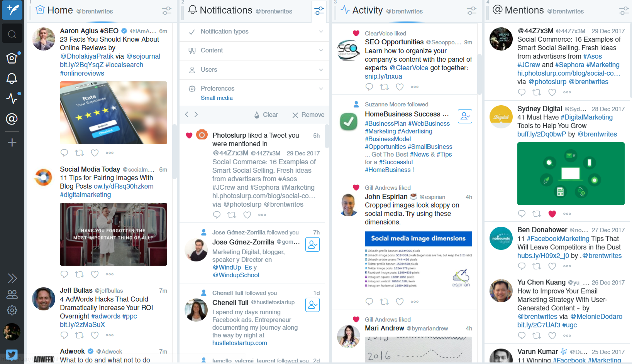Jump to the Notifications column via the bell icon

12,79
